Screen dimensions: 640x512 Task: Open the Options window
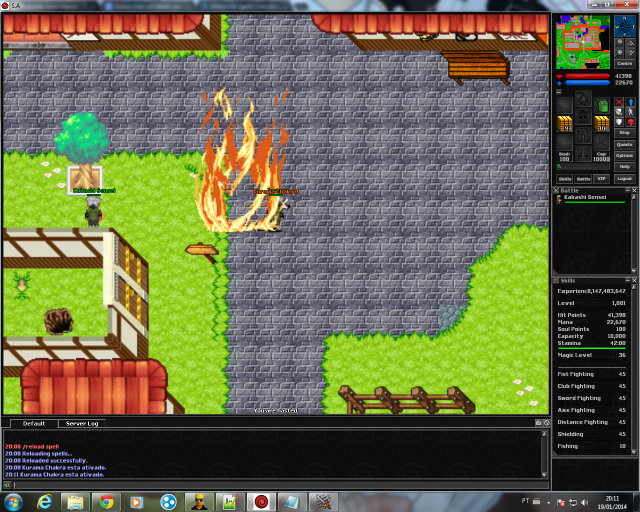pyautogui.click(x=625, y=156)
